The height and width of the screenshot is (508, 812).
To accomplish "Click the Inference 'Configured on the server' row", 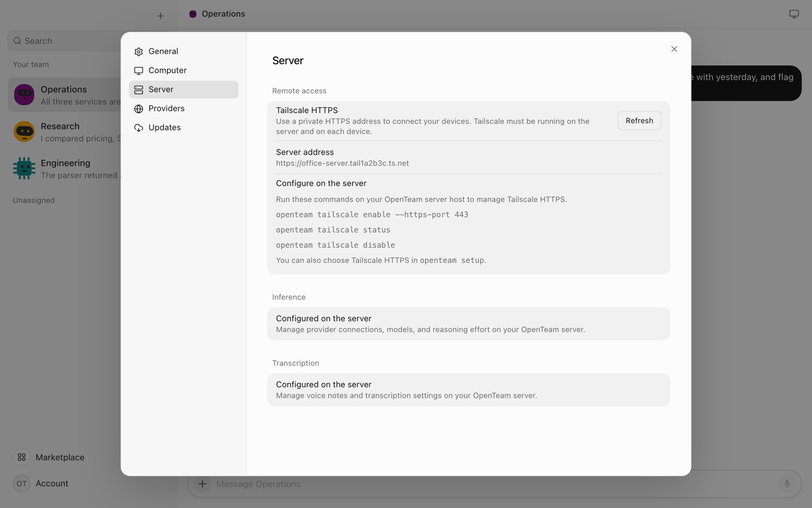I will [x=468, y=324].
